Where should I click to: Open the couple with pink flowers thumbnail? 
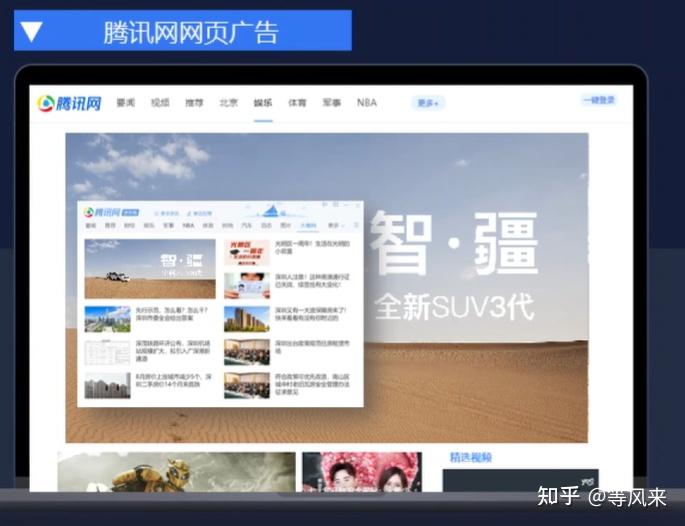[x=362, y=472]
